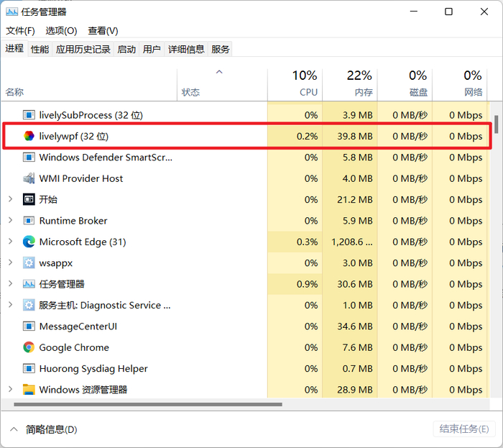
Task: Click the 0.9% CPU value
Action: tap(307, 284)
